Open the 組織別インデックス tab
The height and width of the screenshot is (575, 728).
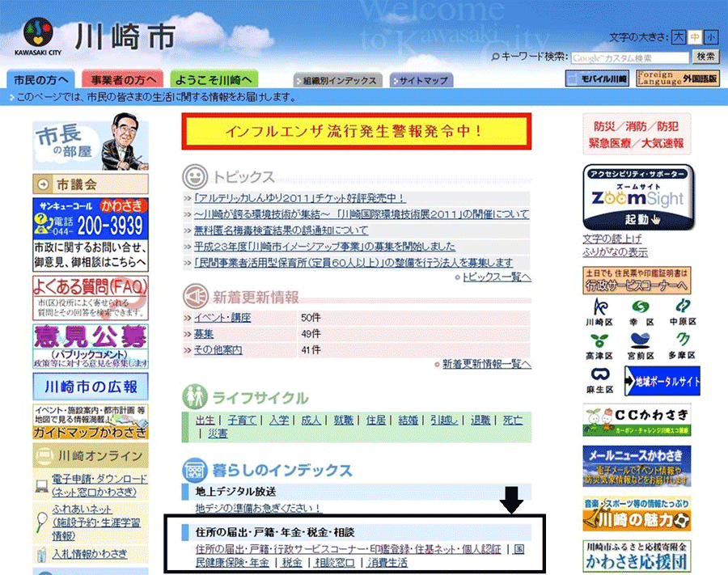(338, 80)
